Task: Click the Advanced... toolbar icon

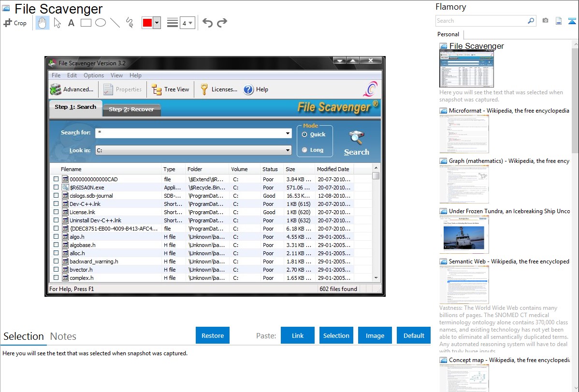Action: coord(56,89)
